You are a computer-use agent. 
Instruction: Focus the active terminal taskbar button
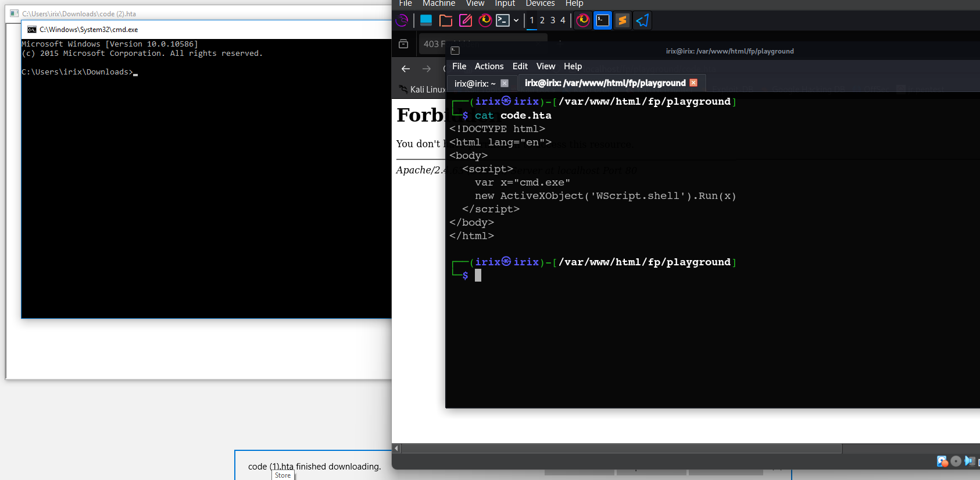(x=603, y=20)
